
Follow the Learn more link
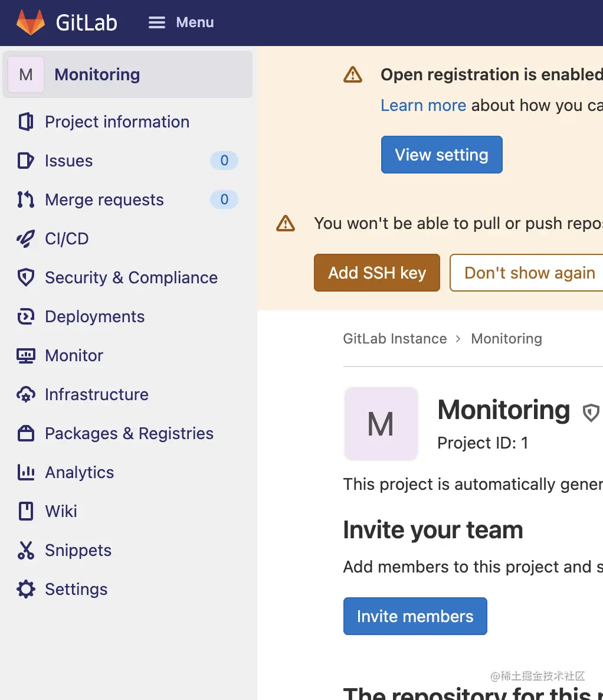coord(423,106)
